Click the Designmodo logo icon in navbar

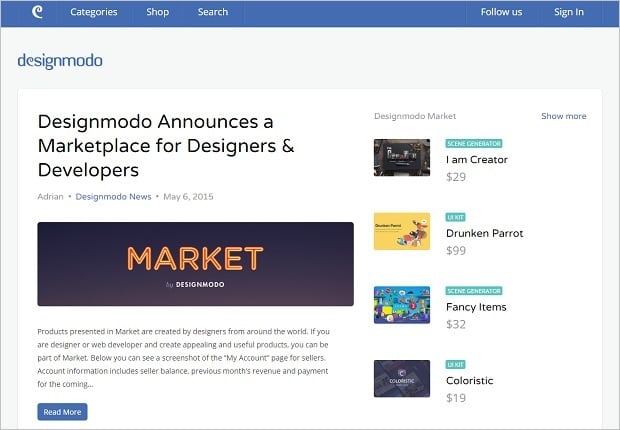[x=38, y=13]
